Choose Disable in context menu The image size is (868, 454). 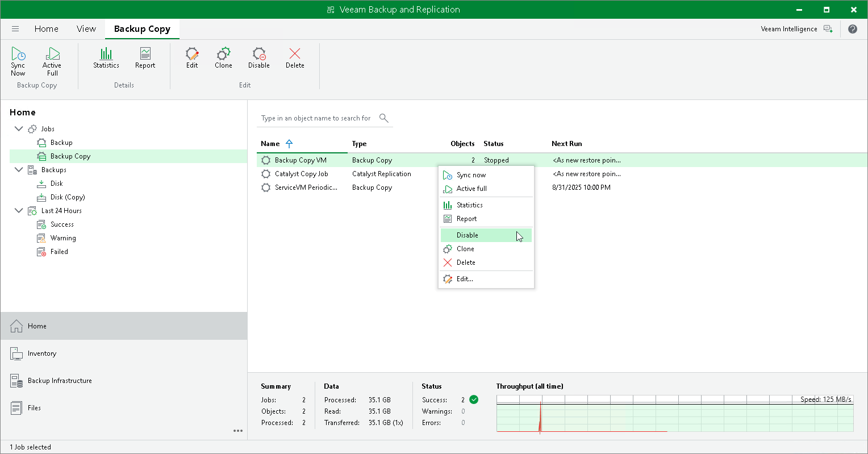[486, 235]
